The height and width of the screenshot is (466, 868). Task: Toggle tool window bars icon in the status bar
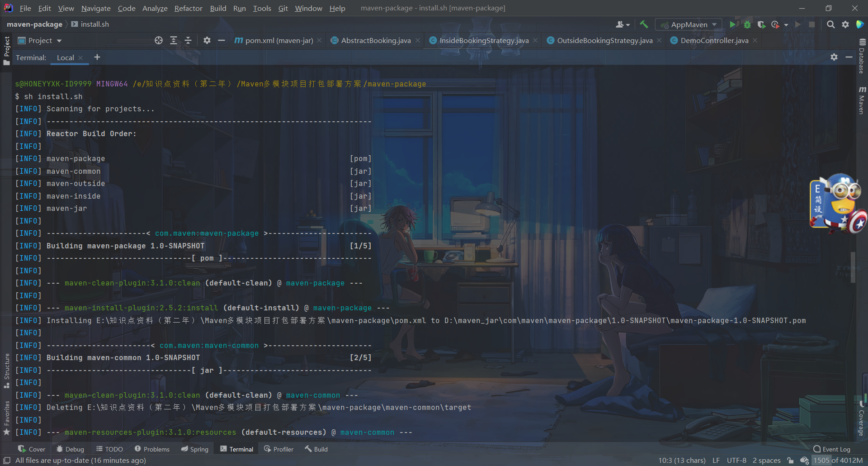[x=7, y=460]
